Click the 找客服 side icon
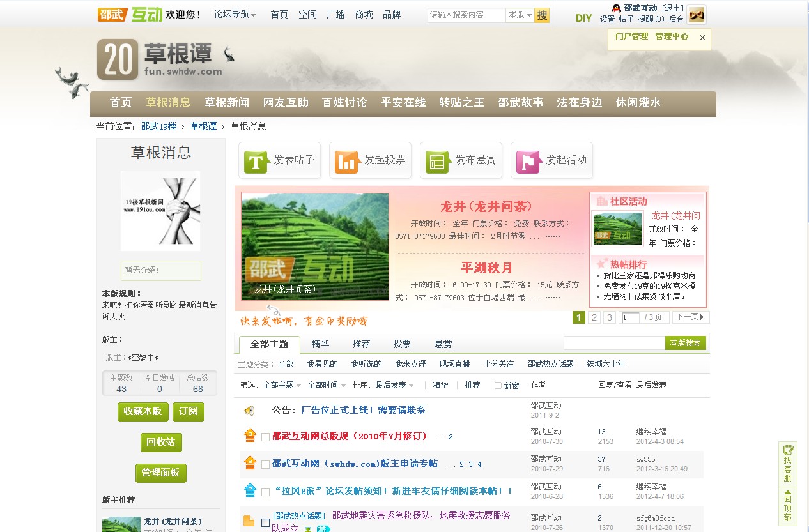Image resolution: width=809 pixels, height=532 pixels. 788,464
